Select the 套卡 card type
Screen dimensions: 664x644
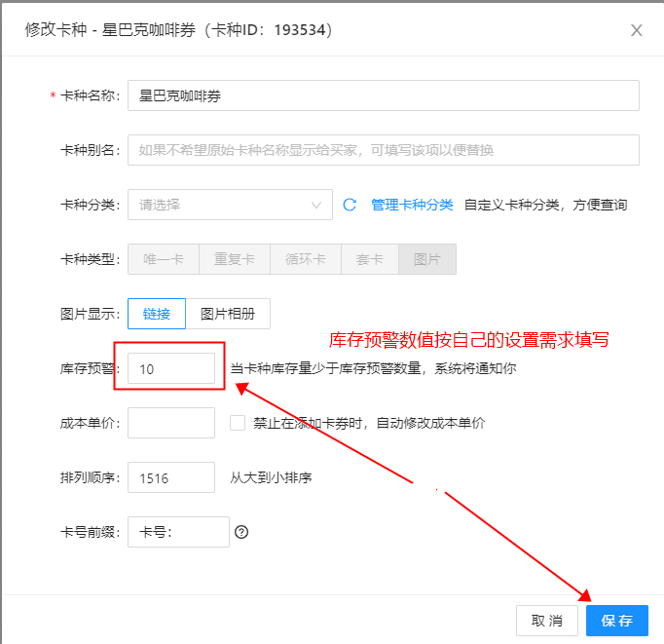pyautogui.click(x=370, y=259)
